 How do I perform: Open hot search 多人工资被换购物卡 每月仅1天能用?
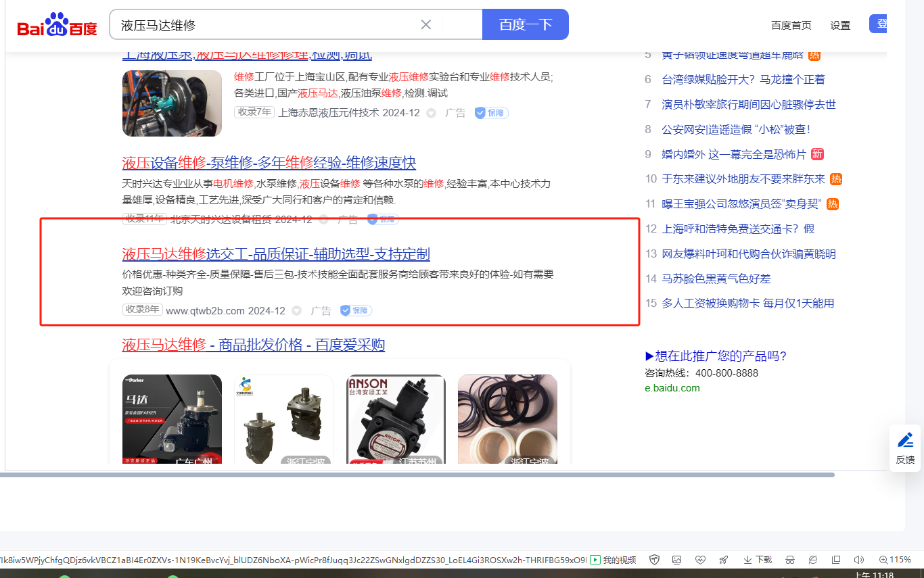point(747,304)
